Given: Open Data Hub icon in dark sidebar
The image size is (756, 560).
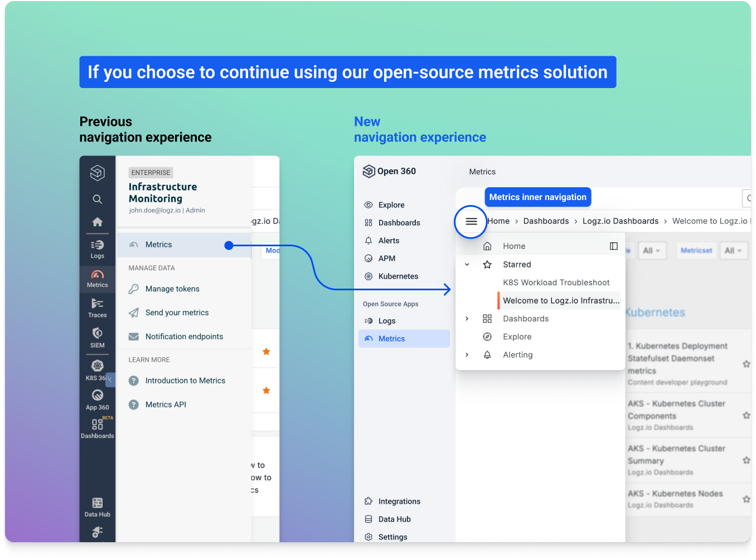Looking at the screenshot, I should coord(97,507).
